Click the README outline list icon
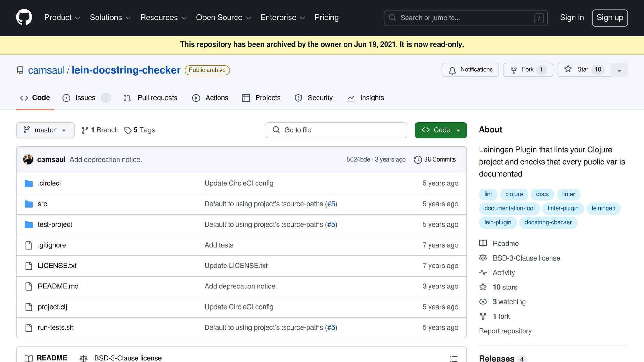Viewport: 644px width, 362px height. click(453, 359)
